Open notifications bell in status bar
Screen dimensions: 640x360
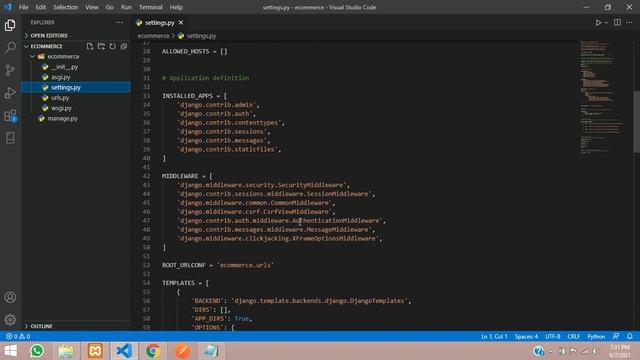629,336
